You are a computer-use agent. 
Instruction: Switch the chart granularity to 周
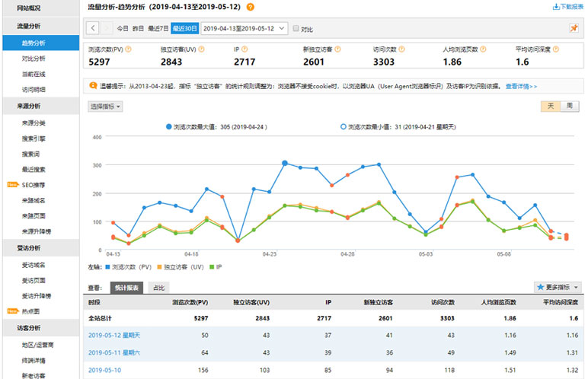pos(570,106)
